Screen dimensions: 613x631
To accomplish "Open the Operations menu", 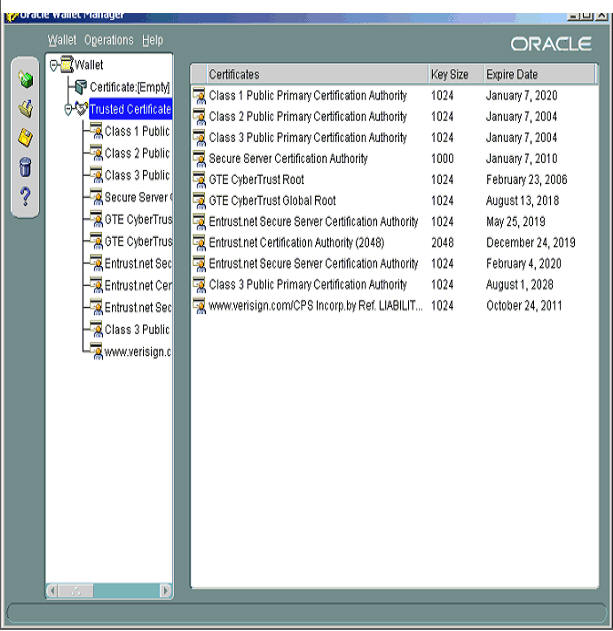I will coord(109,40).
